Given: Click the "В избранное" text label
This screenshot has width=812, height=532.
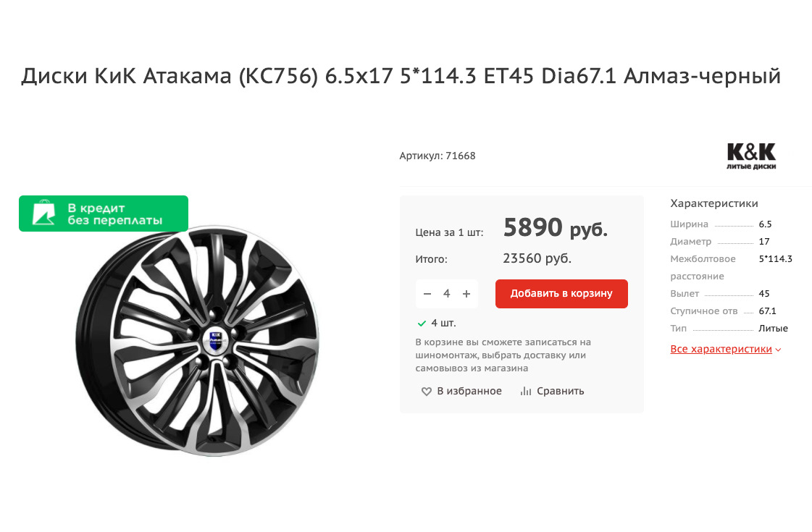Looking at the screenshot, I should [469, 392].
